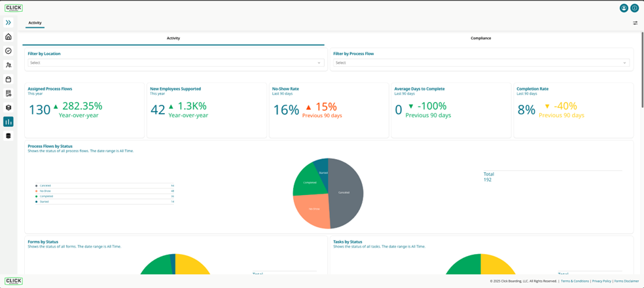Open the user profile icon at top right
The width and height of the screenshot is (644, 288).
point(624,8)
